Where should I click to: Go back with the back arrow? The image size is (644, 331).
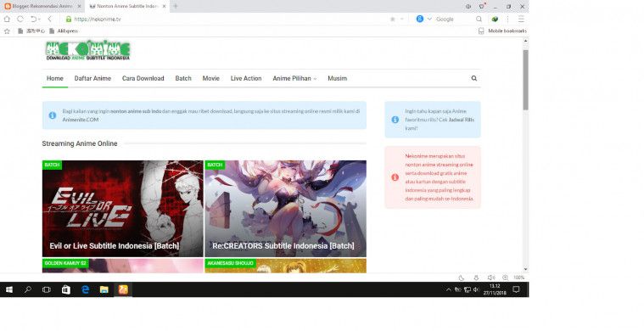click(x=50, y=19)
